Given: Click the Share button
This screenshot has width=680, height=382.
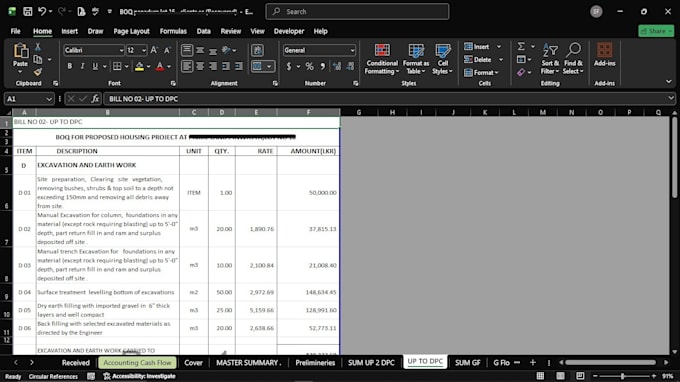Looking at the screenshot, I should pos(656,31).
